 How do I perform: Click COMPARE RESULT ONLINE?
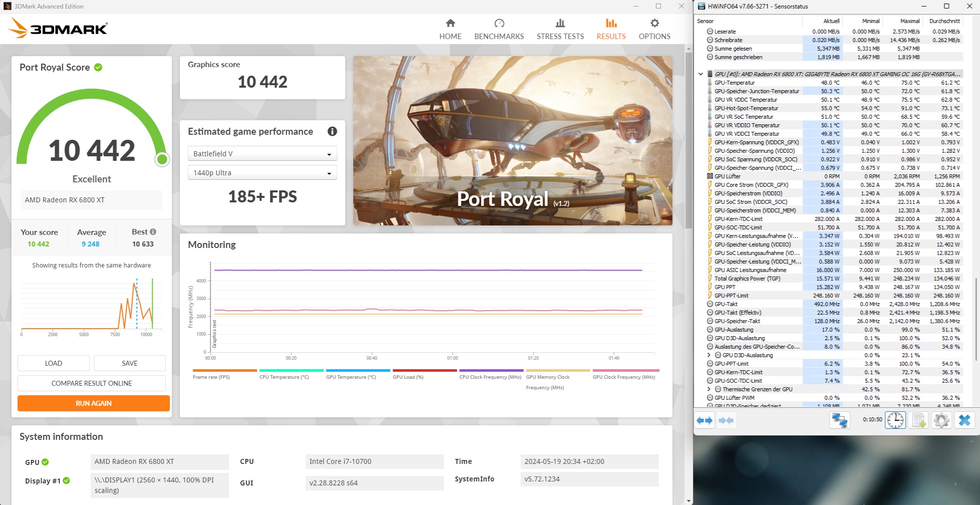click(x=91, y=383)
